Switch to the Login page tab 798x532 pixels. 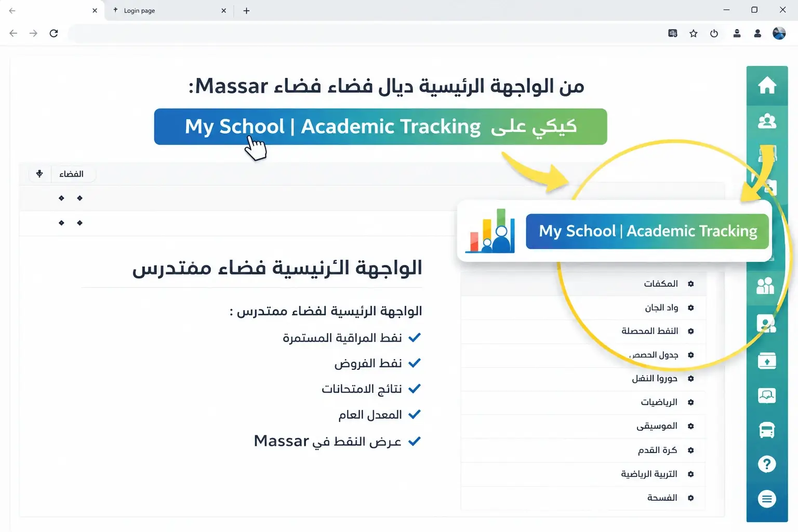[169, 10]
